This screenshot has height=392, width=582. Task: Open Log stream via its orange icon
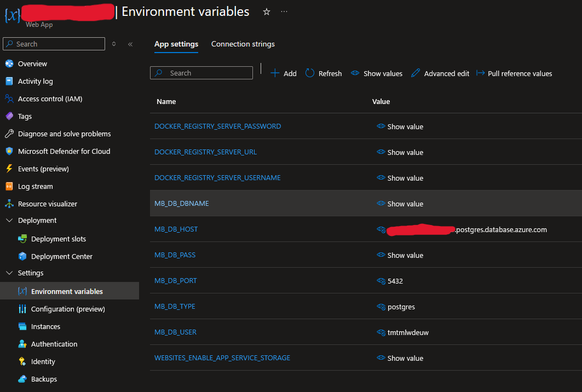click(x=9, y=187)
